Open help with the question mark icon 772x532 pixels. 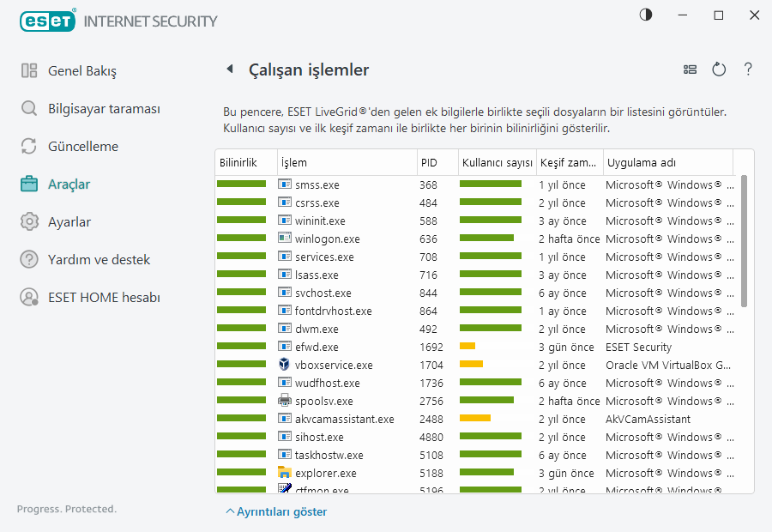click(x=748, y=70)
